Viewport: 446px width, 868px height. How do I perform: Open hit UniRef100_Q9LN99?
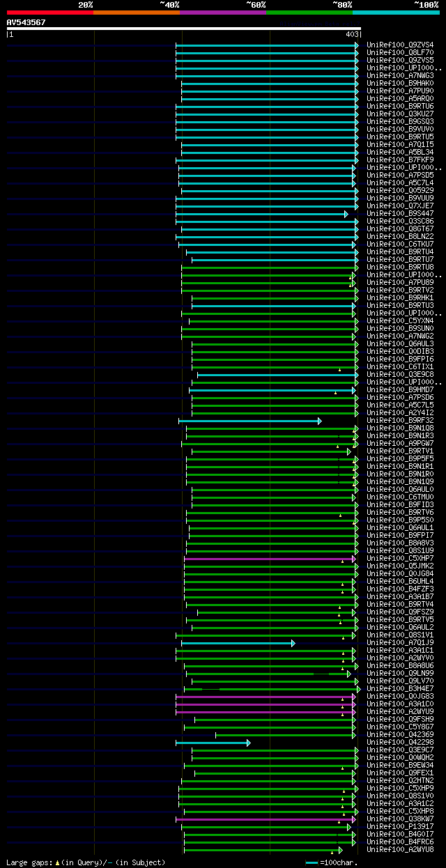pos(400,673)
